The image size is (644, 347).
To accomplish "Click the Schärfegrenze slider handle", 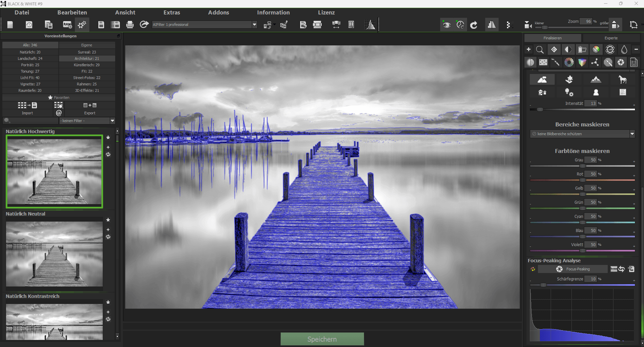I will [x=543, y=285].
